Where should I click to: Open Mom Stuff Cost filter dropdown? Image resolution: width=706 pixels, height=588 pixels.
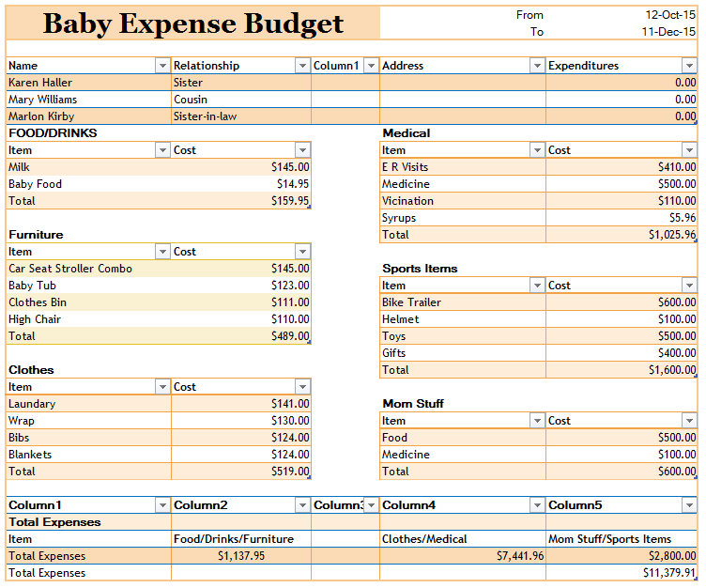(689, 421)
